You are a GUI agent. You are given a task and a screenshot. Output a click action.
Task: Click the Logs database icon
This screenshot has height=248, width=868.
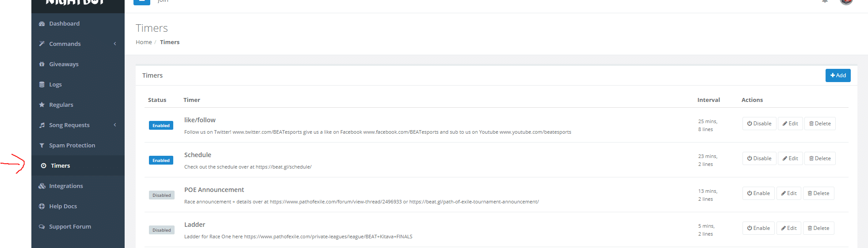pyautogui.click(x=42, y=84)
